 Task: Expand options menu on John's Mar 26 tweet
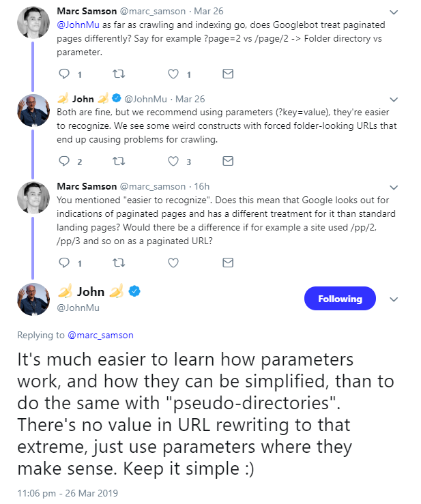click(x=394, y=100)
